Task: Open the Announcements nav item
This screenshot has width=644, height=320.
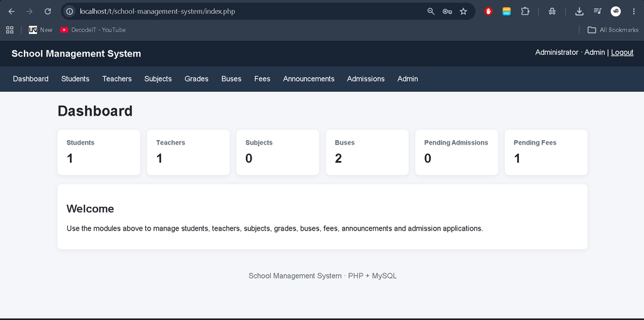Action: point(309,79)
